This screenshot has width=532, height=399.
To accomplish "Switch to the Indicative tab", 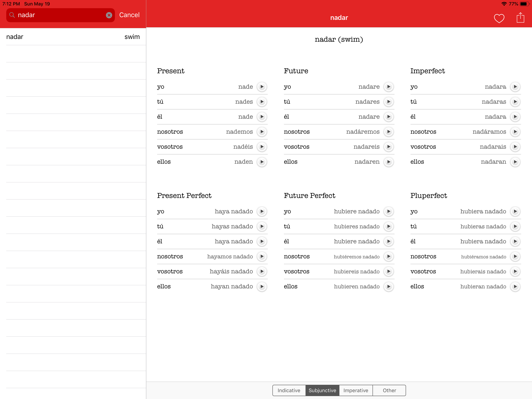I will [289, 390].
